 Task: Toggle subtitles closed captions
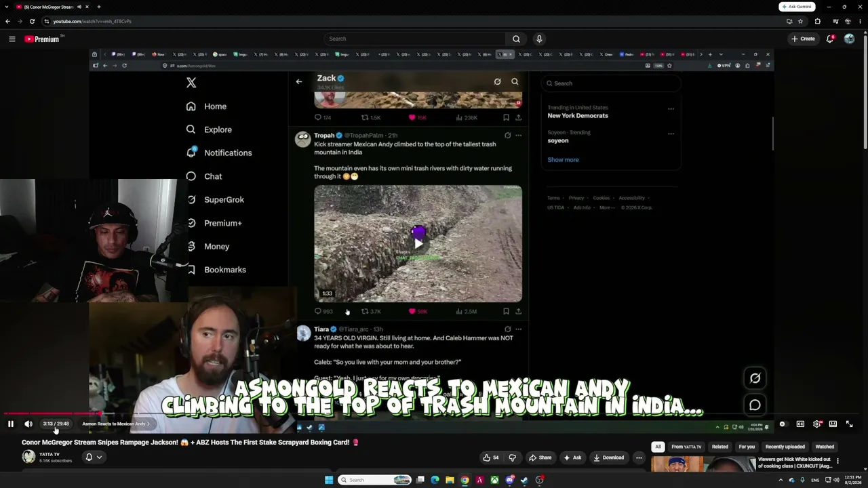click(x=800, y=424)
